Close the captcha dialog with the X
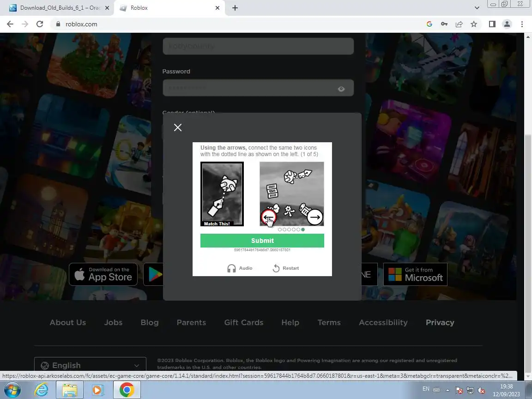The height and width of the screenshot is (399, 532). (178, 127)
